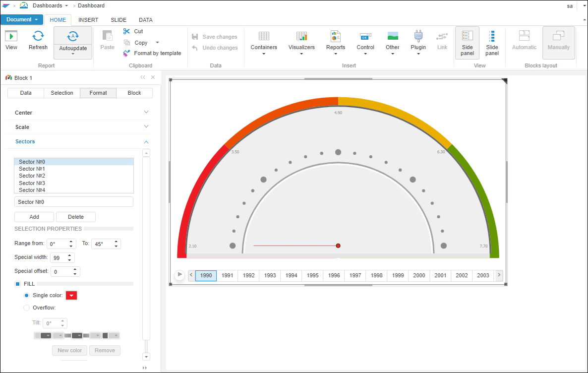Viewport: 588px width, 373px height.
Task: Toggle the FILL checkbox
Action: point(17,284)
